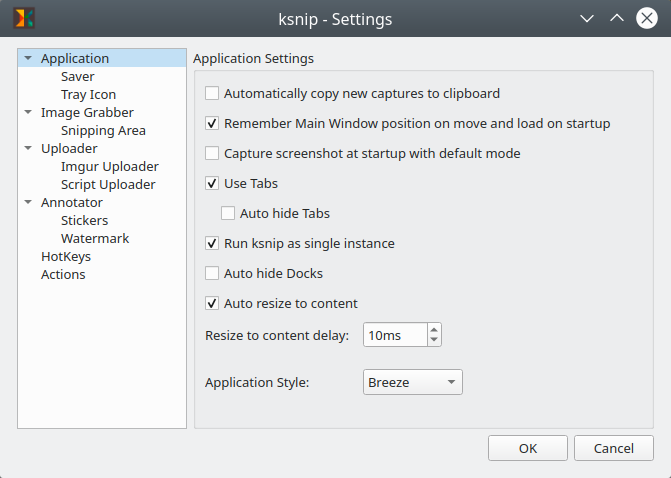This screenshot has width=671, height=478.
Task: Collapse the Uploader section arrow
Action: point(28,149)
